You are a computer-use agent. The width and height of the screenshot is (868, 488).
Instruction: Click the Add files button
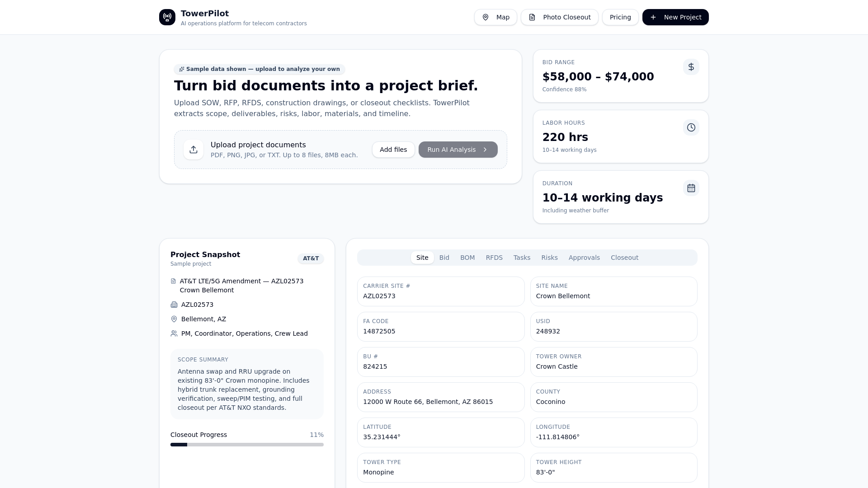(x=393, y=150)
